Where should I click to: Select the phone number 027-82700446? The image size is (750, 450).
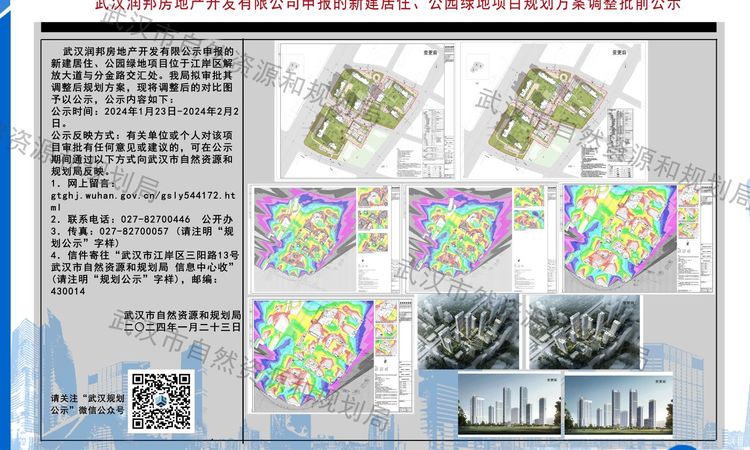[x=155, y=219]
